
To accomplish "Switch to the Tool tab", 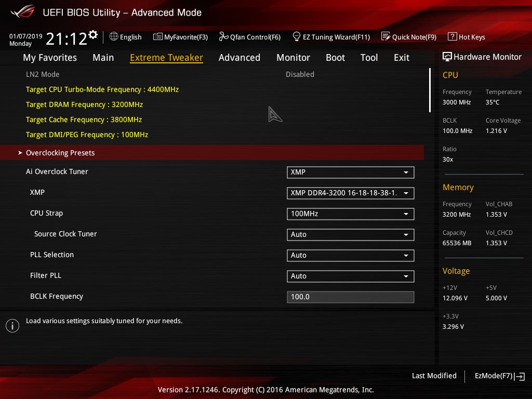I will pos(369,58).
